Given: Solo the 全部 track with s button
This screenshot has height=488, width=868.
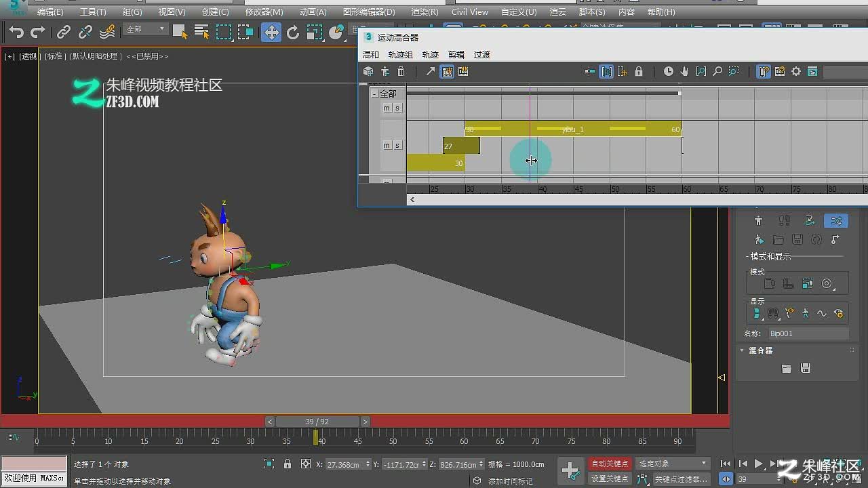Looking at the screenshot, I should (x=397, y=108).
